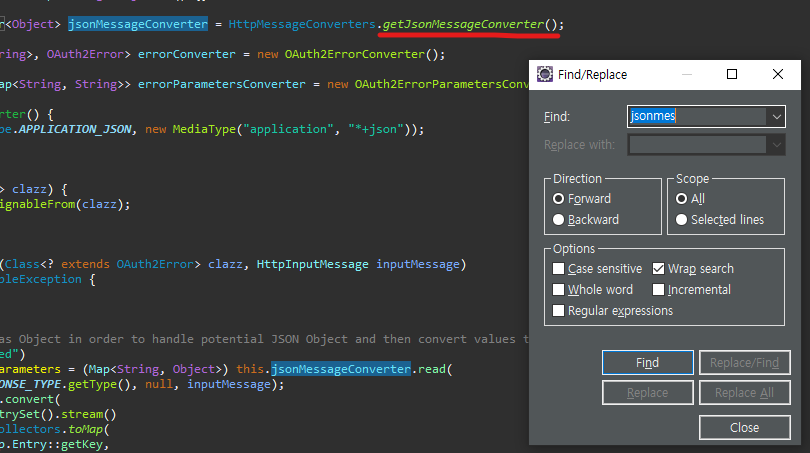
Task: Click the Close button in dialog
Action: pyautogui.click(x=744, y=428)
